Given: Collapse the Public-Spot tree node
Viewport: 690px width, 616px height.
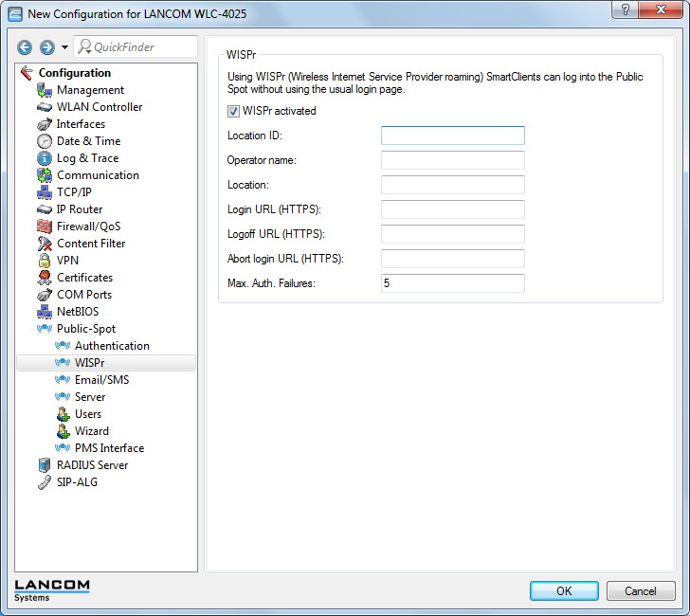Looking at the screenshot, I should pyautogui.click(x=45, y=329).
